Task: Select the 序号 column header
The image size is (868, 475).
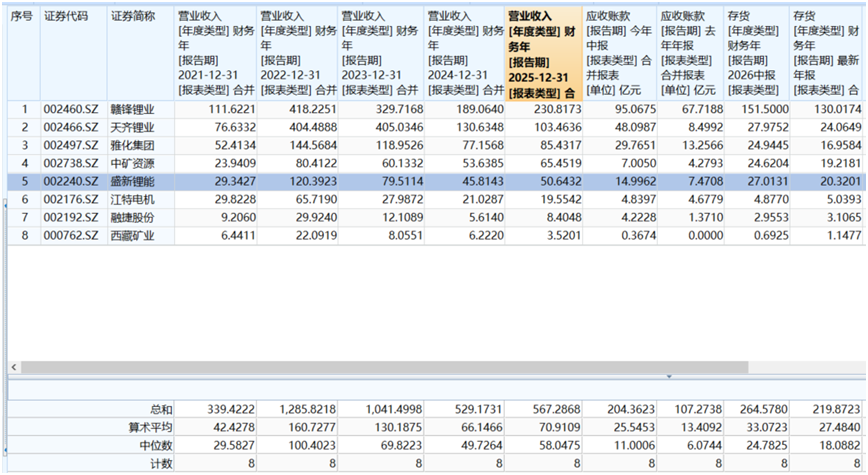Action: tap(24, 54)
